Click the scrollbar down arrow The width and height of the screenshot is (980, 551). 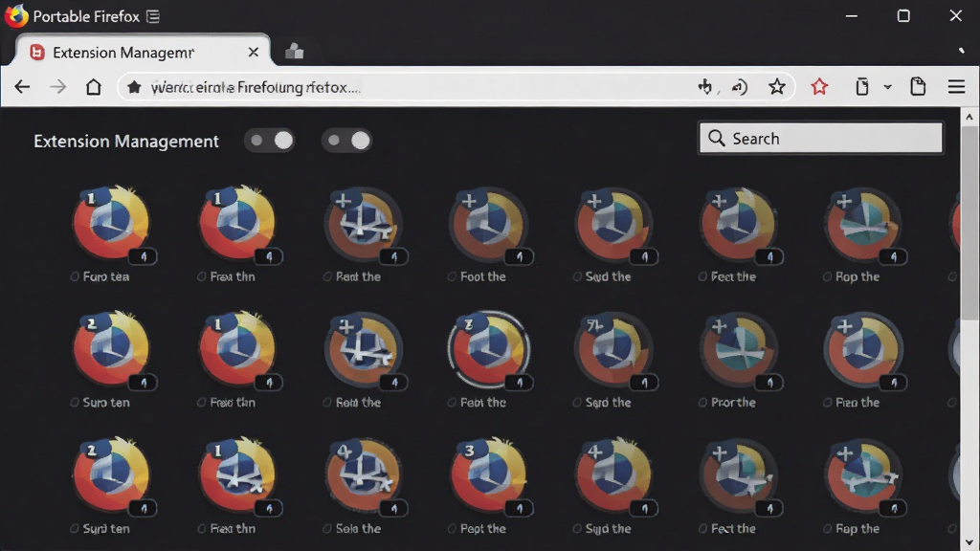pyautogui.click(x=969, y=542)
